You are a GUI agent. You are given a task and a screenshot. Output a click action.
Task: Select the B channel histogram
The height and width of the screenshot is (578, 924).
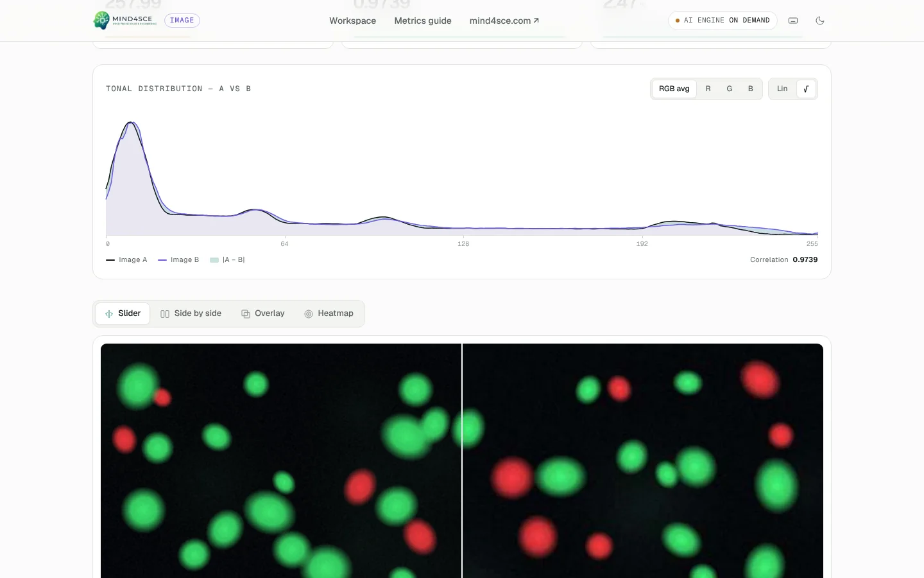pos(751,89)
